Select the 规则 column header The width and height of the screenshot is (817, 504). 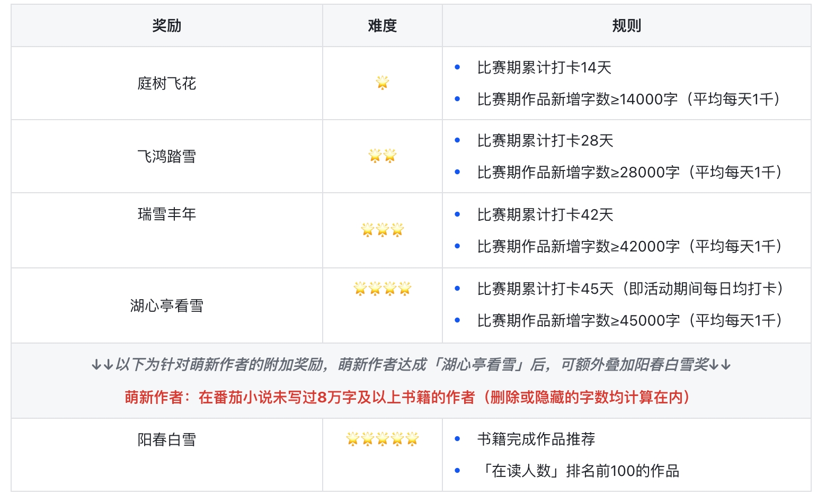tap(626, 25)
